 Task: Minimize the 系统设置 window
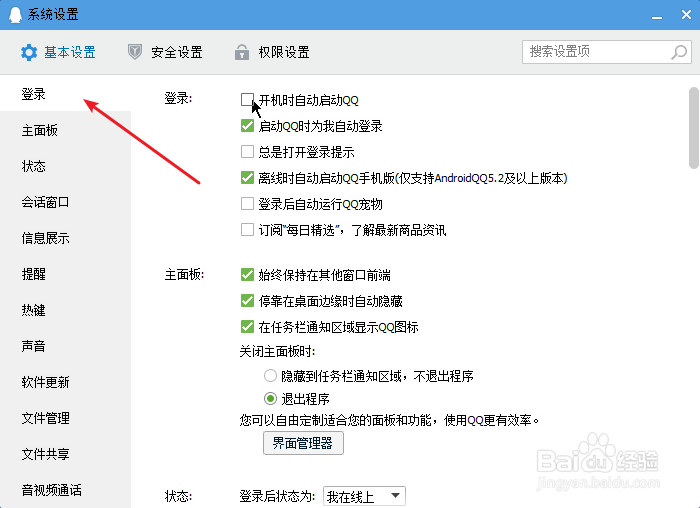click(x=657, y=16)
